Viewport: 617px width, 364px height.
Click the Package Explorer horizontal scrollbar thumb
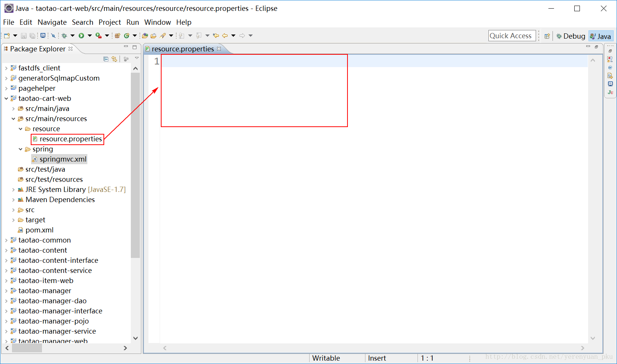(x=27, y=348)
